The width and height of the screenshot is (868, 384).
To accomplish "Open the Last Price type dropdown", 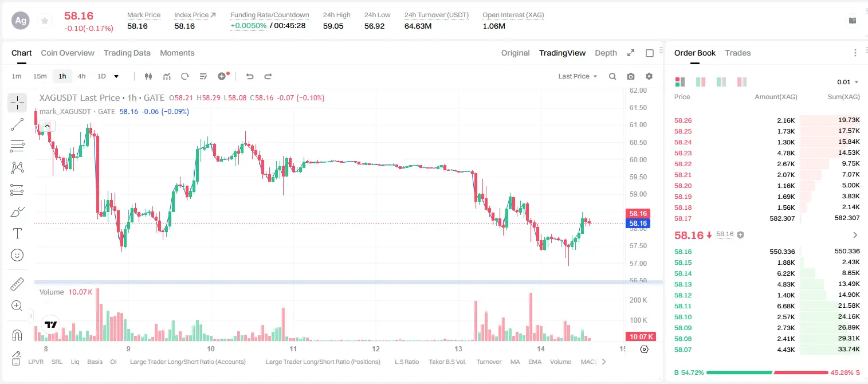I will [x=578, y=76].
